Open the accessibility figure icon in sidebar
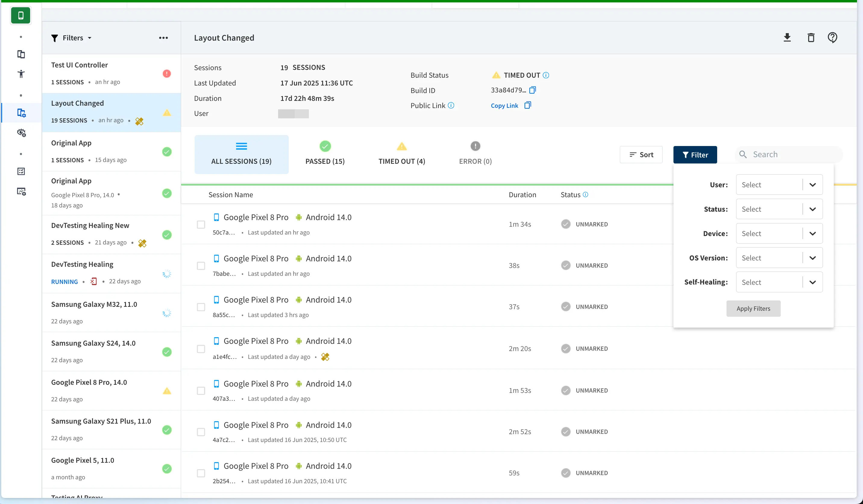The image size is (863, 504). pos(21,74)
